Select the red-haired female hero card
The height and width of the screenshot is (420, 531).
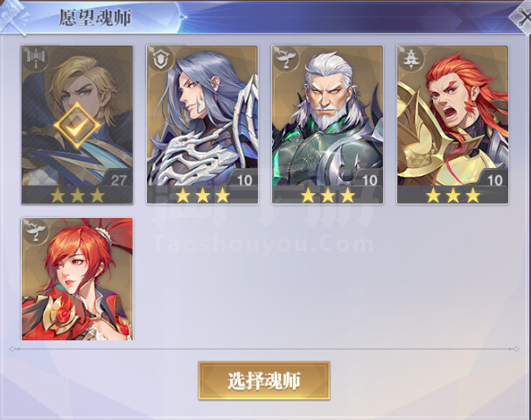pos(77,279)
